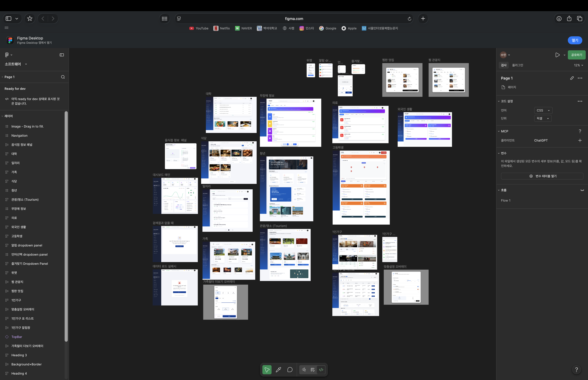Screen dimensions: 588x380
Task: Open the YouTube bookmark
Action: pos(199,28)
